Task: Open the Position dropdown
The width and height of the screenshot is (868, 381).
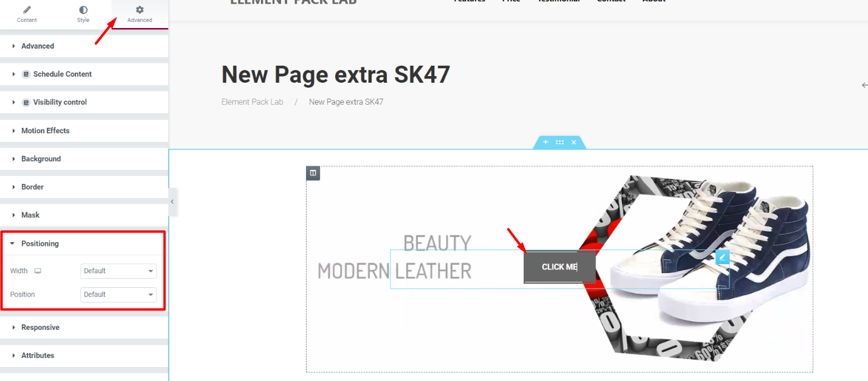Action: coord(119,295)
